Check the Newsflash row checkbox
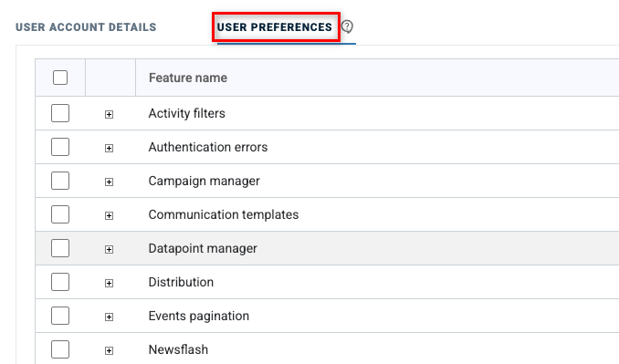This screenshot has height=364, width=619. (x=60, y=349)
